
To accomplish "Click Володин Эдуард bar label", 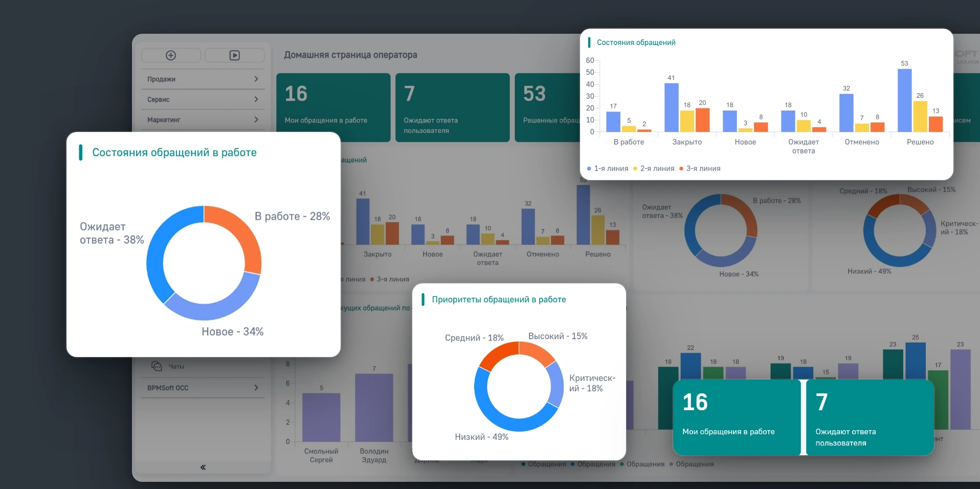I will click(x=374, y=455).
